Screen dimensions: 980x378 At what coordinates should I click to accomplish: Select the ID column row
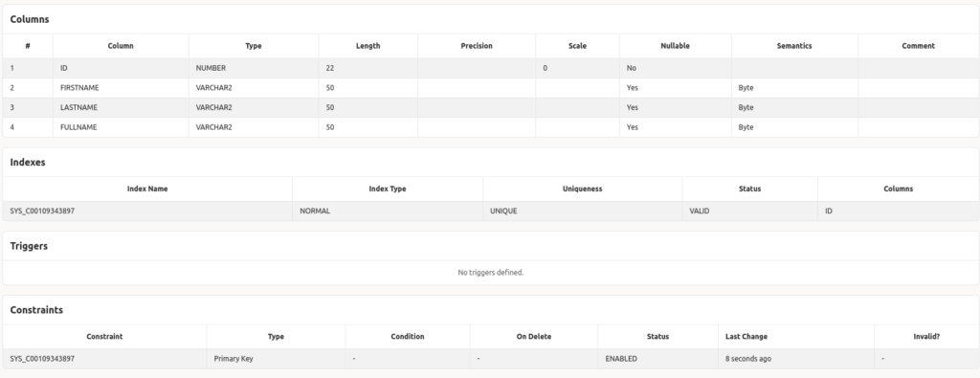point(491,68)
